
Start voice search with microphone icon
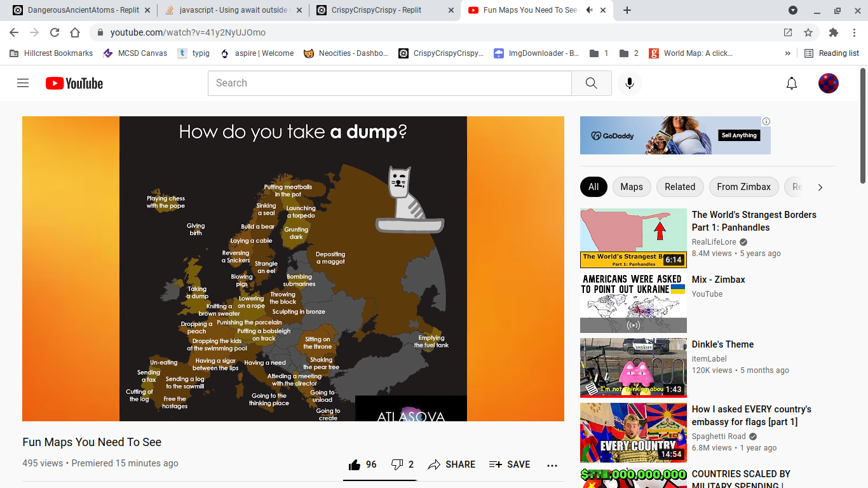point(629,83)
